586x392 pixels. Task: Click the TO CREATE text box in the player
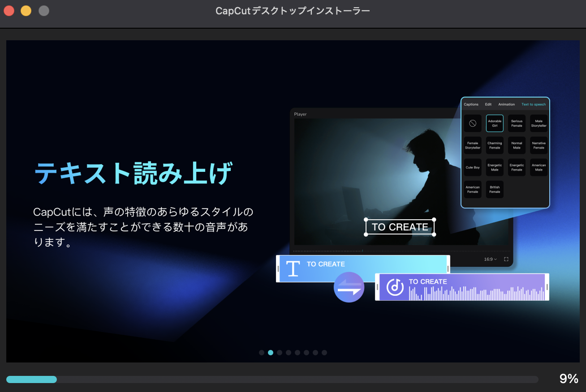coord(400,227)
